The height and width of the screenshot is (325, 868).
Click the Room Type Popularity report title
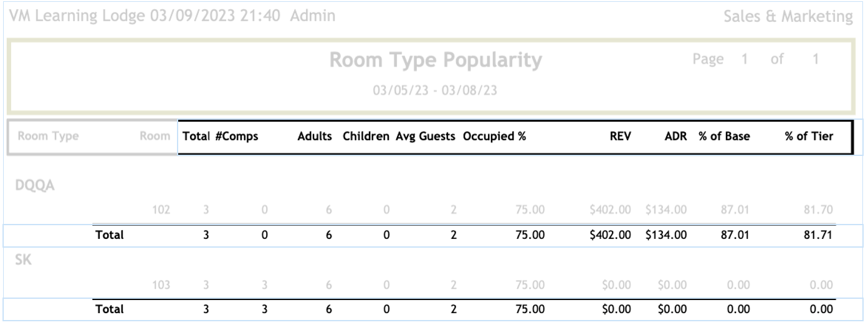(435, 61)
